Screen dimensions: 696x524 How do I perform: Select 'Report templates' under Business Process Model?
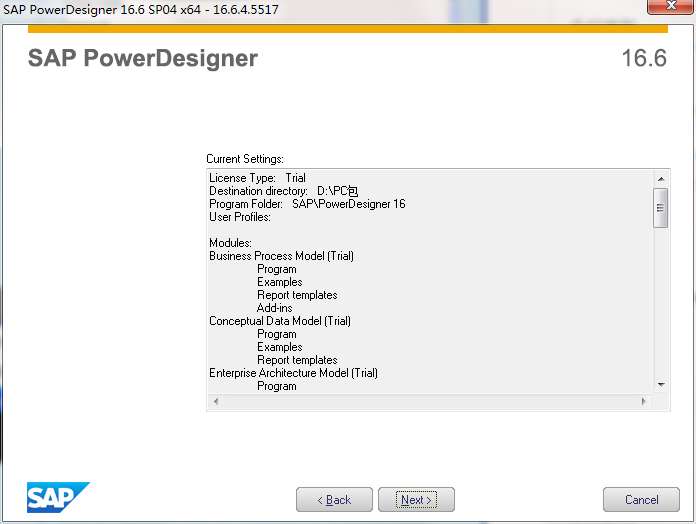point(297,295)
